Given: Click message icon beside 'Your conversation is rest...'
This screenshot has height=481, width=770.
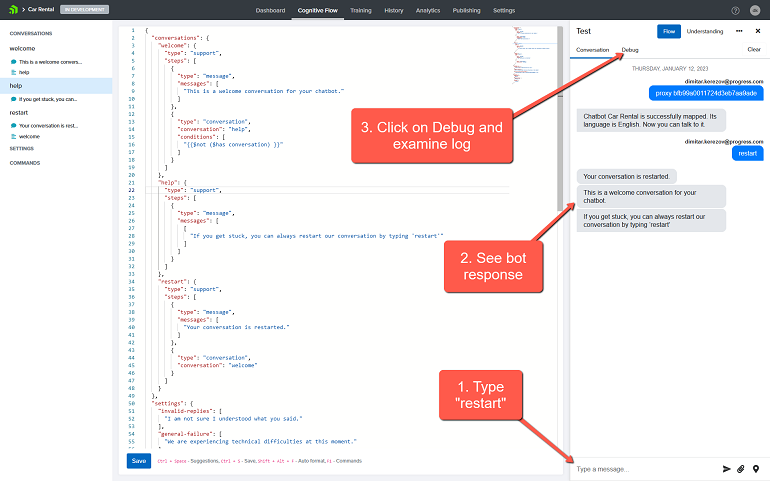Looking at the screenshot, I should pos(13,126).
